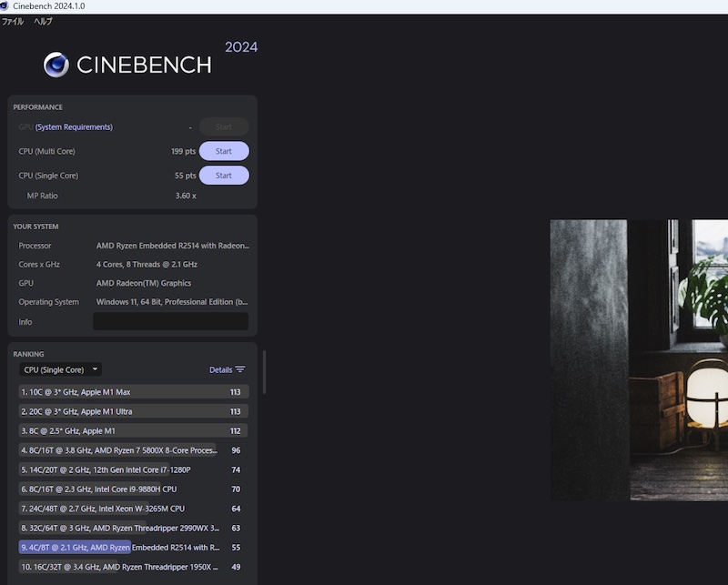The height and width of the screenshot is (585, 728).
Task: Click the PERFORMANCE section heading
Action: (x=37, y=107)
